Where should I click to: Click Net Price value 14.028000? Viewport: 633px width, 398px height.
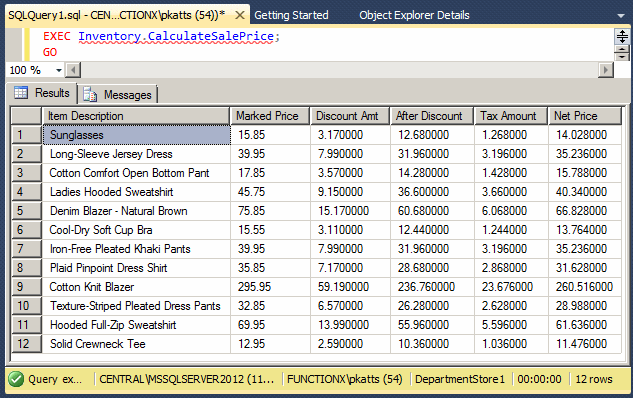click(x=585, y=135)
